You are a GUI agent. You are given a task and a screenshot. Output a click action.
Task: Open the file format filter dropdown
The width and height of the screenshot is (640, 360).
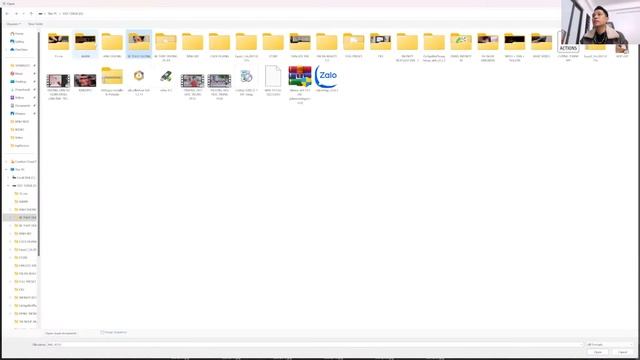click(609, 345)
